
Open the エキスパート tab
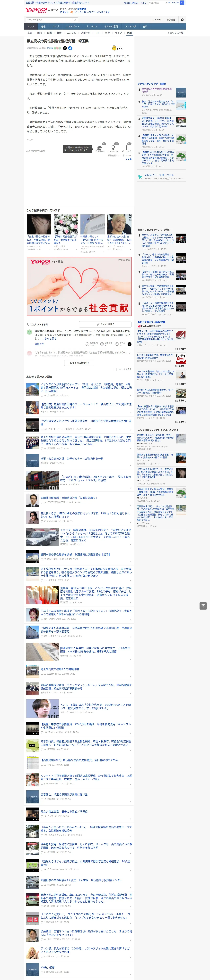click(x=72, y=27)
